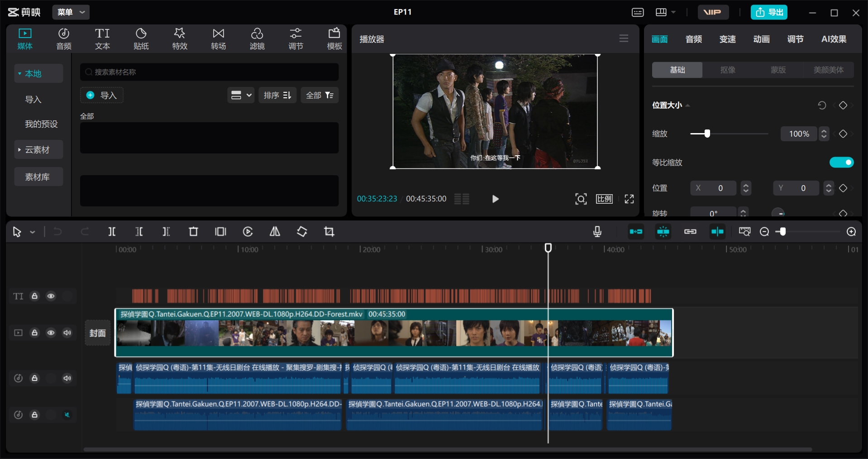
Task: Click the delete clip trash icon
Action: coord(193,232)
